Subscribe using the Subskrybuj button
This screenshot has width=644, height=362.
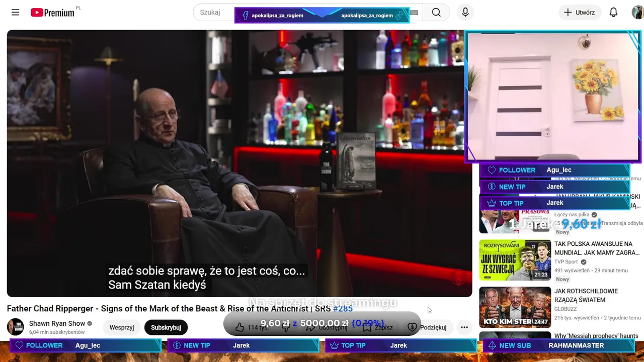(x=166, y=327)
